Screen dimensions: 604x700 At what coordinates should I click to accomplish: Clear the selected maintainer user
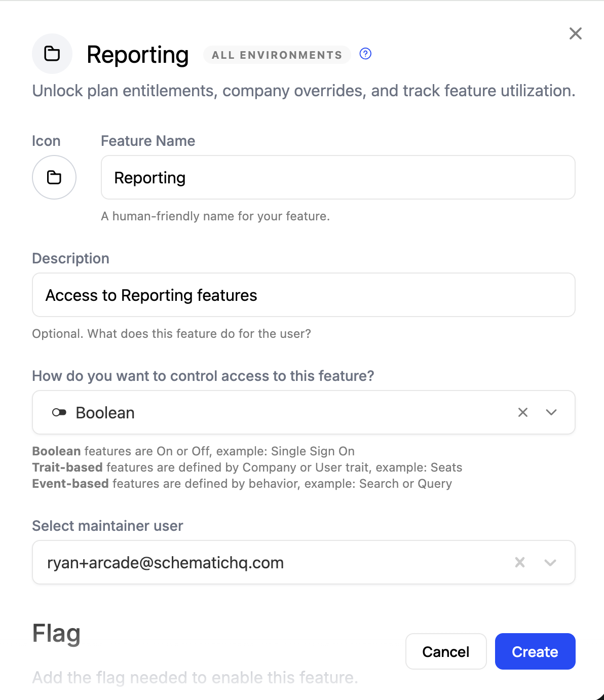click(519, 562)
